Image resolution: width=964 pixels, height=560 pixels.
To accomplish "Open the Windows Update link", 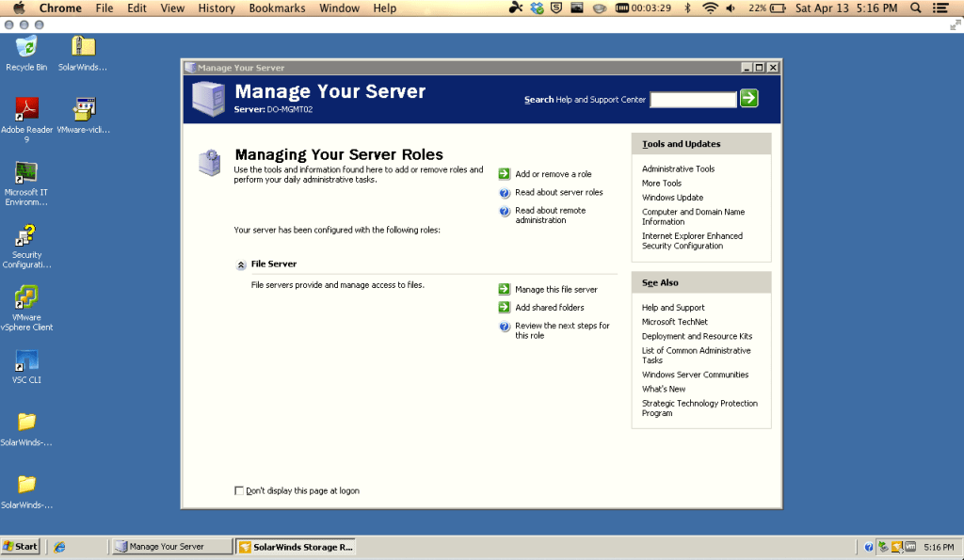I will [x=672, y=197].
